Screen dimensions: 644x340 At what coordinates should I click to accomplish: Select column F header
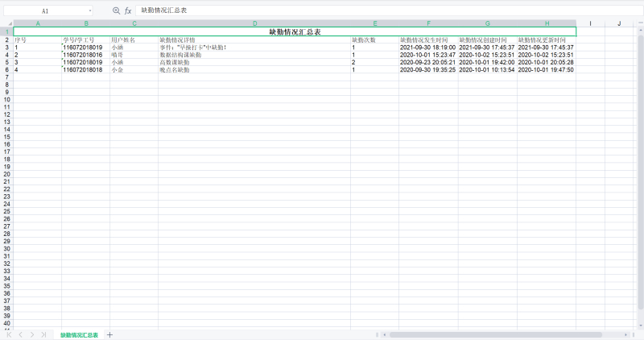(x=429, y=23)
